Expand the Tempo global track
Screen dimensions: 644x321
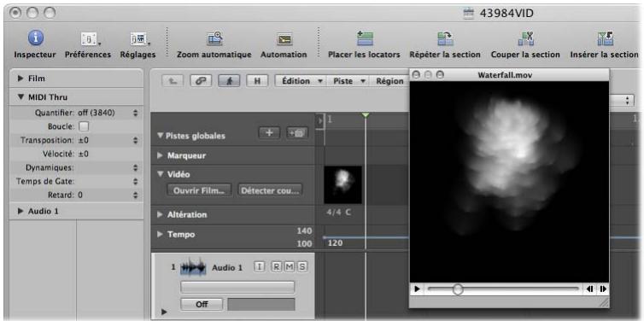pyautogui.click(x=161, y=235)
